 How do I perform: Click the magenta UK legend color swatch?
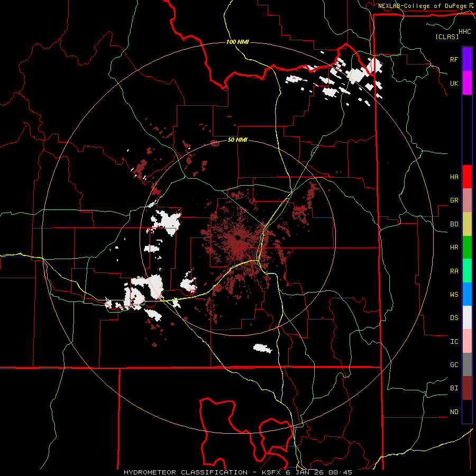tap(467, 83)
